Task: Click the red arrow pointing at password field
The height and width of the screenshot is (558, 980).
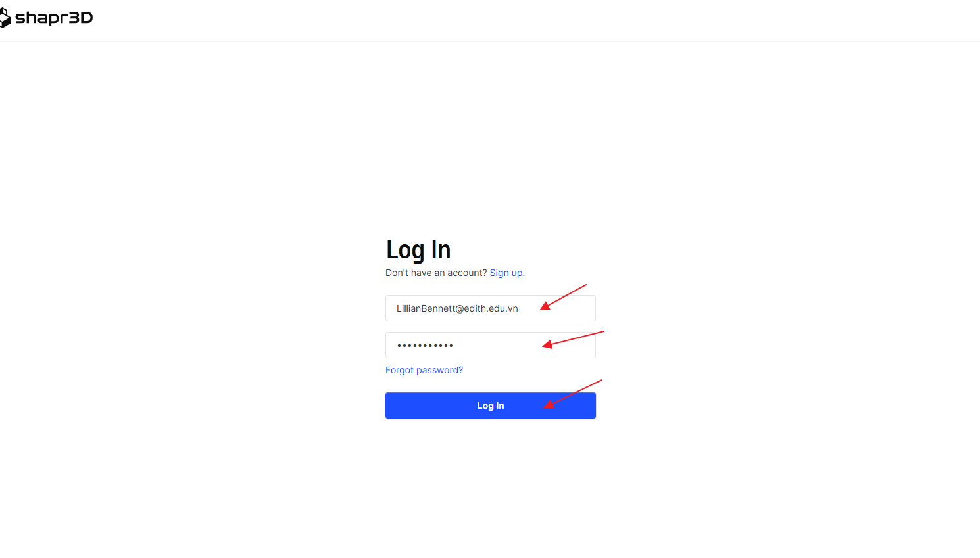Action: 573,339
